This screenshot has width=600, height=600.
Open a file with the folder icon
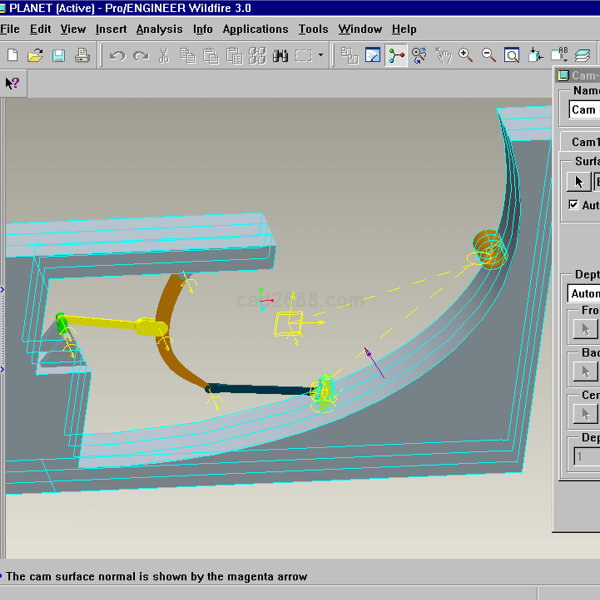click(x=35, y=56)
